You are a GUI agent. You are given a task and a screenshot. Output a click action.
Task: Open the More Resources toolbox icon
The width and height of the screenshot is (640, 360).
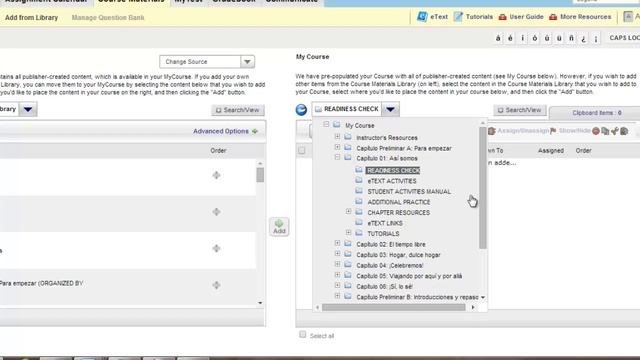tap(553, 17)
